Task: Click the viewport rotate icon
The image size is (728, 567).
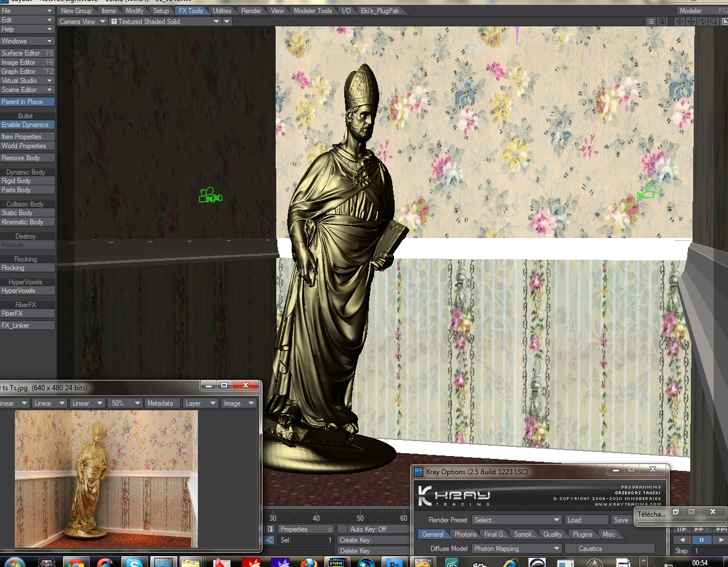Action: [702, 22]
